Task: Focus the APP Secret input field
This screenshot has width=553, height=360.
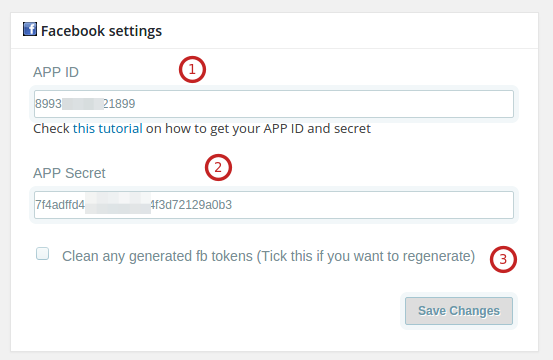Action: [274, 205]
